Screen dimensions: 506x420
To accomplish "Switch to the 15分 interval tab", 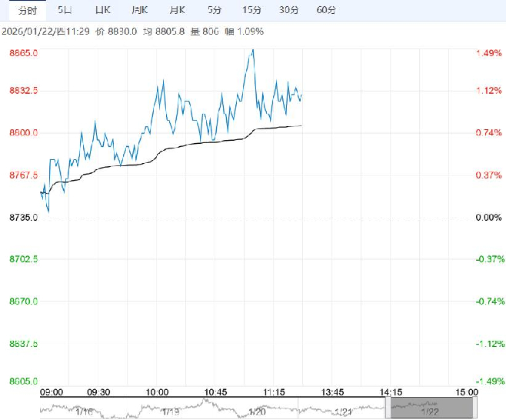I will pyautogui.click(x=251, y=10).
